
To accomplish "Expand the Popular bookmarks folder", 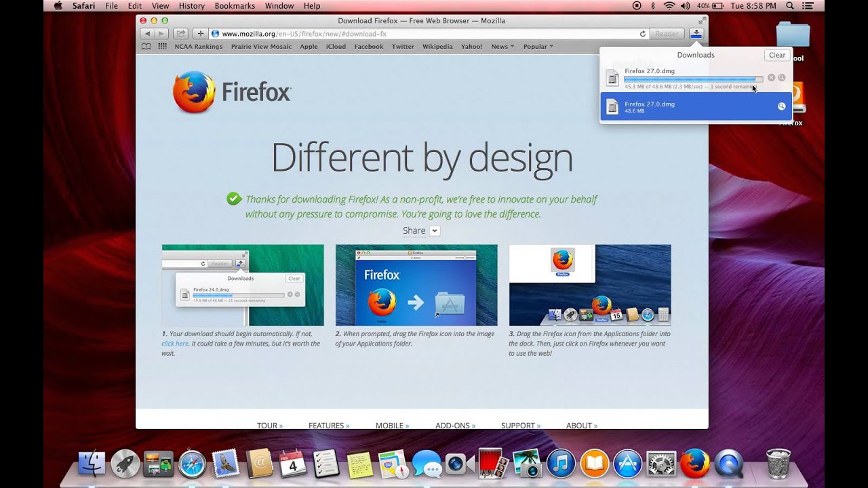I will point(538,47).
